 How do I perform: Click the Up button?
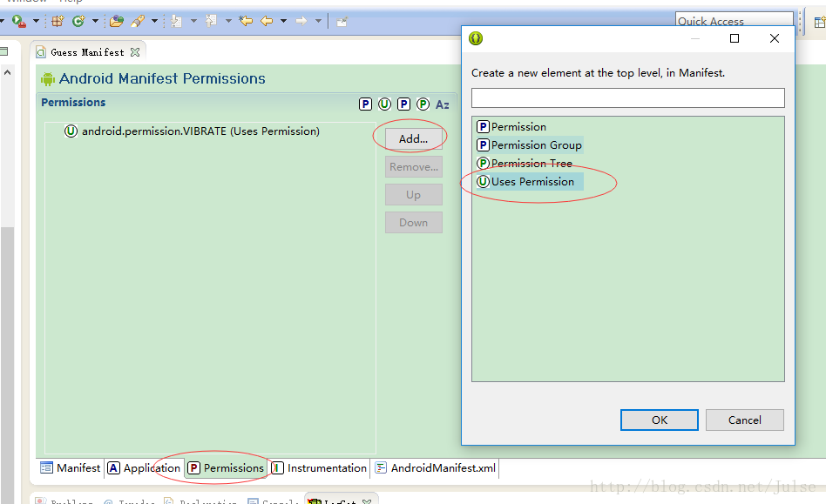click(414, 195)
